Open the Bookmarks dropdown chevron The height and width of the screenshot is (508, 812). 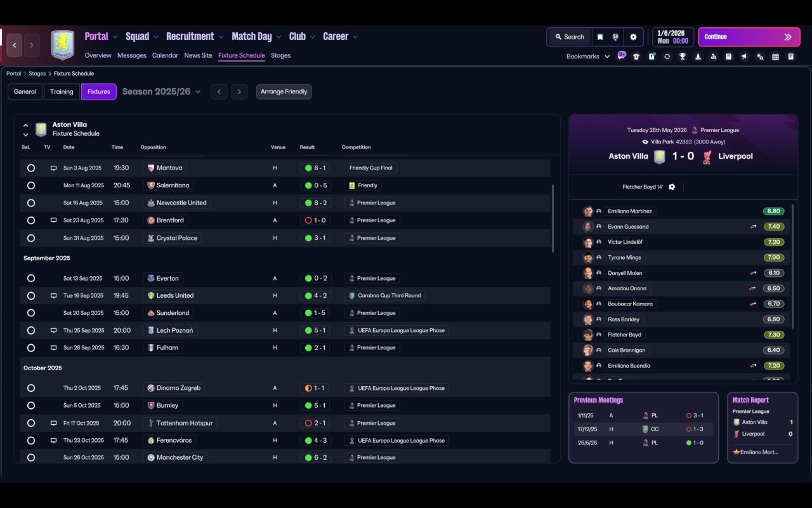(x=607, y=57)
